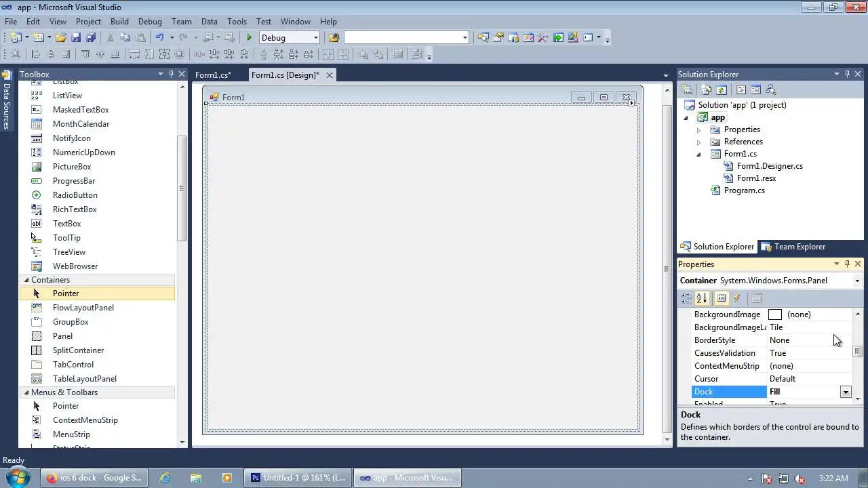The width and height of the screenshot is (868, 488).
Task: Open the Data Sources side tab
Action: (6, 100)
